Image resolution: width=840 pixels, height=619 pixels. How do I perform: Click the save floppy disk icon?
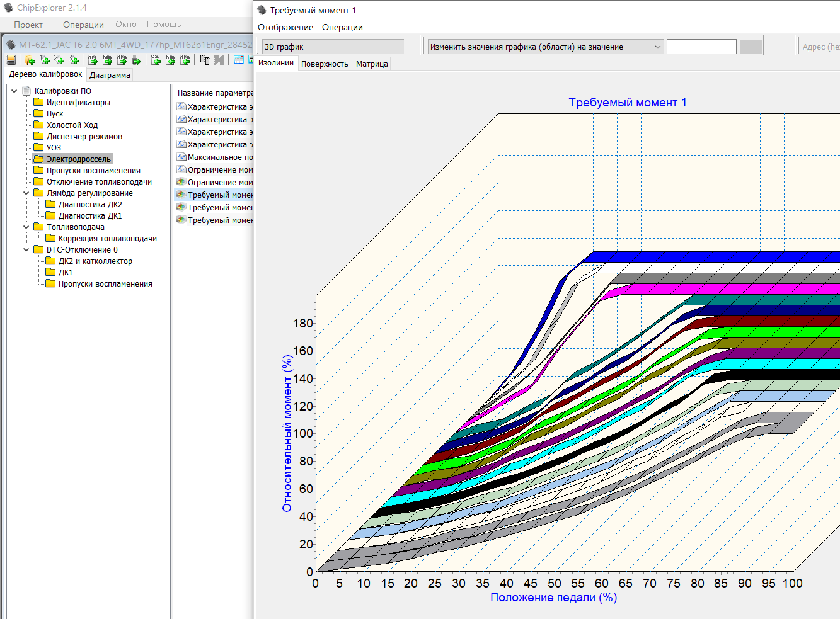click(x=11, y=60)
